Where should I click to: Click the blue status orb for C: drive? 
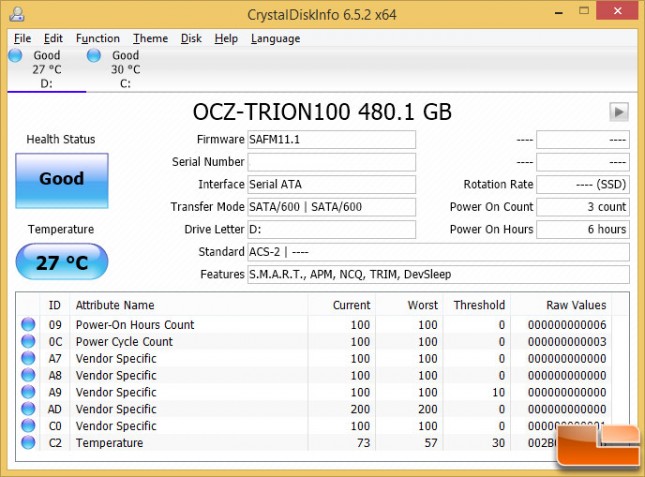[94, 55]
